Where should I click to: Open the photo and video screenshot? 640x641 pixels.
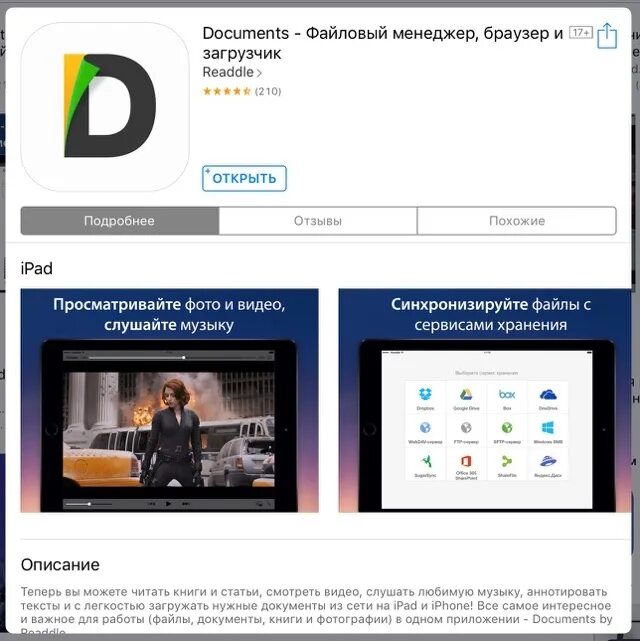point(170,400)
